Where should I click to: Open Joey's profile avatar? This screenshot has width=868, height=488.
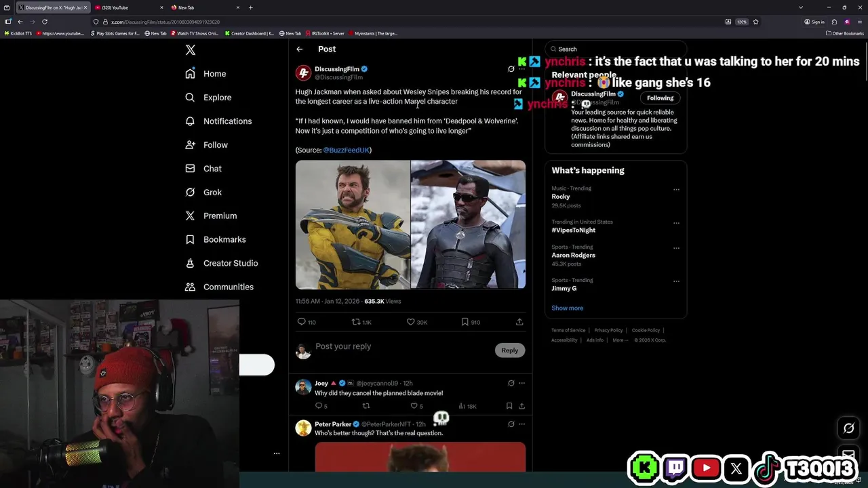(303, 387)
